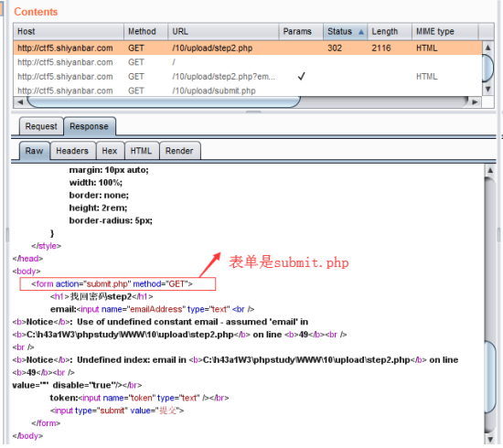Image resolution: width=503 pixels, height=448 pixels.
Task: Sort table by MIME type column header
Action: tap(445, 31)
